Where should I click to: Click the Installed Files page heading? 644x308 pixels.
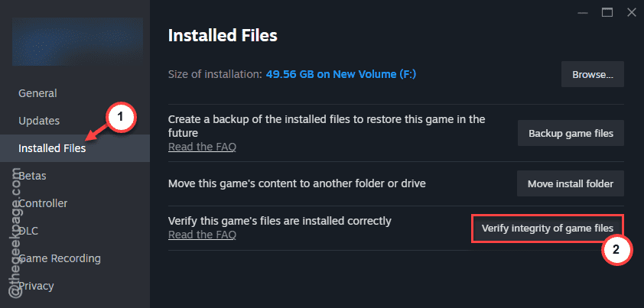[223, 36]
